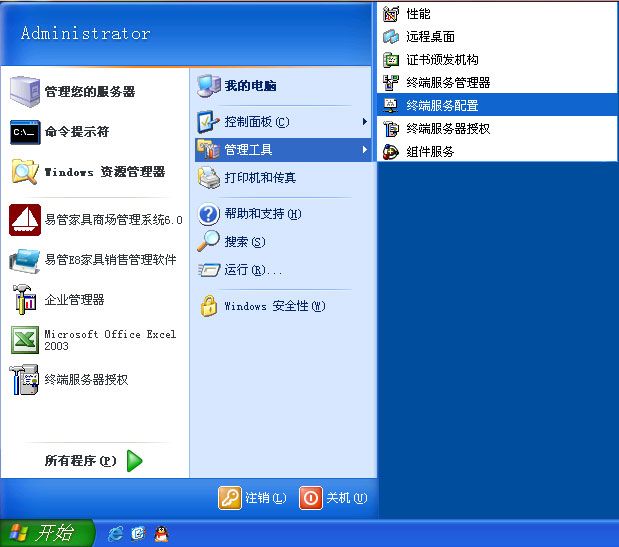Click the 帮助和支持 question mark icon
This screenshot has height=547, width=619.
pos(208,214)
